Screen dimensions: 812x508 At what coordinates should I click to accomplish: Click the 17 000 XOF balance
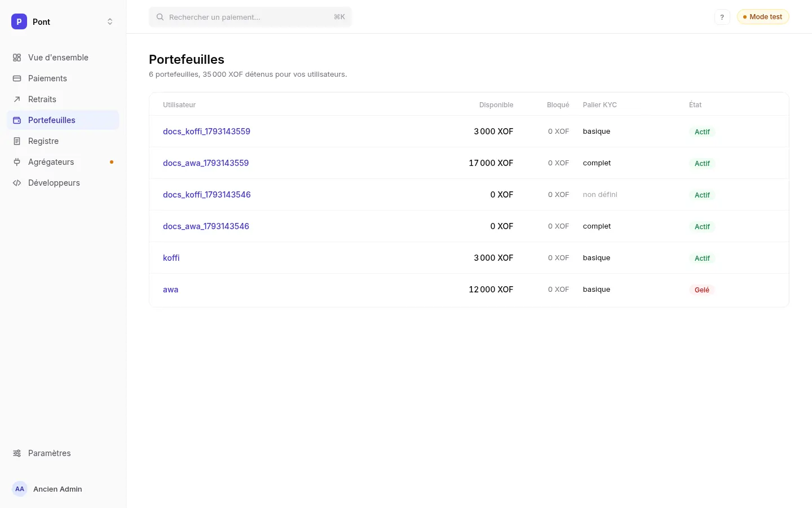point(491,163)
